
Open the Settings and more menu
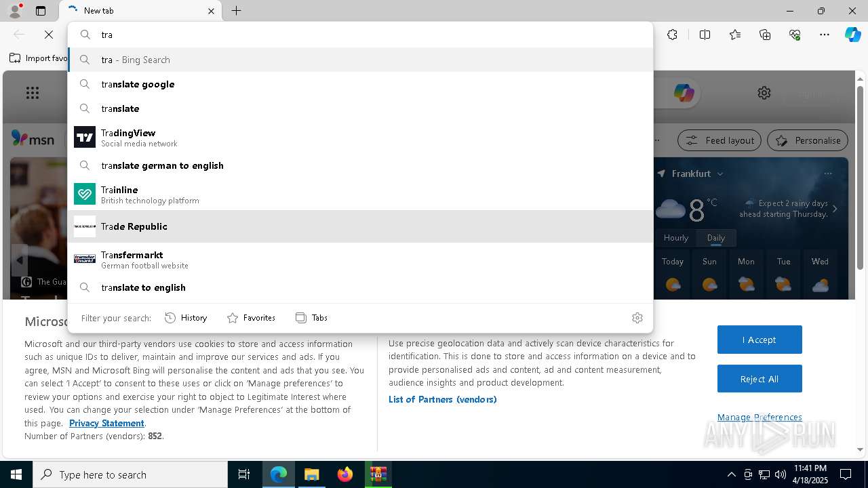pos(825,35)
